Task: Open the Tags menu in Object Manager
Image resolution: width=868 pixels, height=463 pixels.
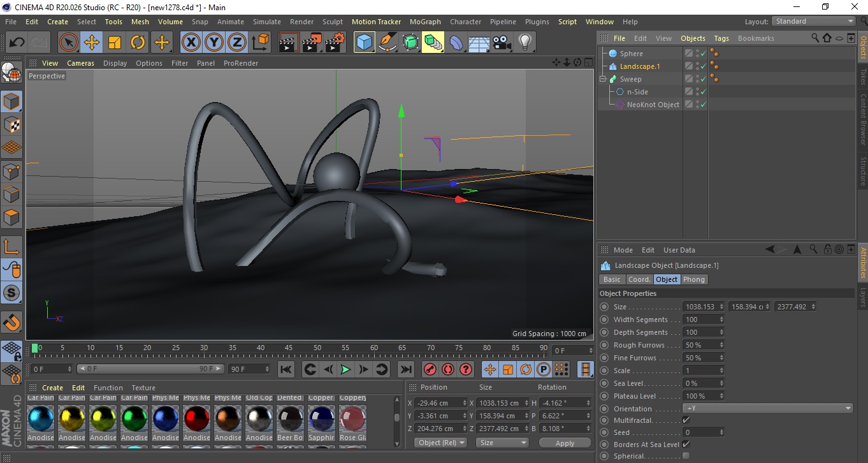Action: (721, 38)
